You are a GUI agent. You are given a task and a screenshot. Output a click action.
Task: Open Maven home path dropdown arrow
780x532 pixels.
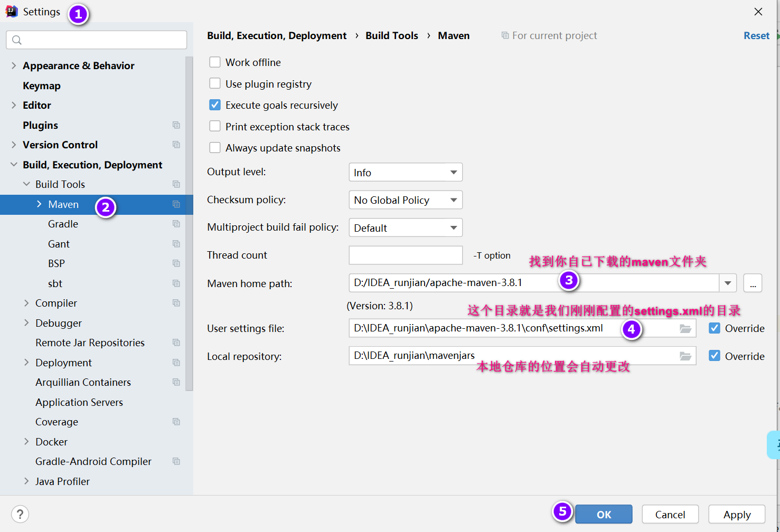pyautogui.click(x=728, y=283)
